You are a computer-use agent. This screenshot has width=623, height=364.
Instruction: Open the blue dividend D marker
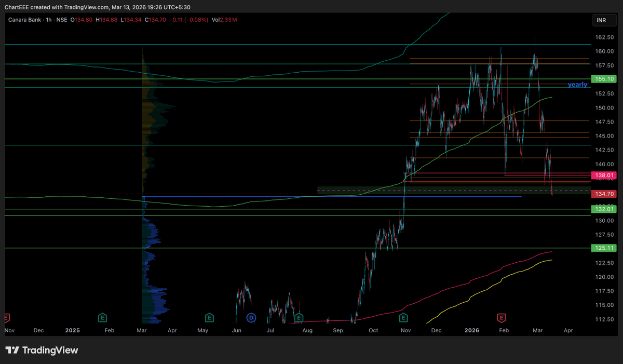(251, 317)
